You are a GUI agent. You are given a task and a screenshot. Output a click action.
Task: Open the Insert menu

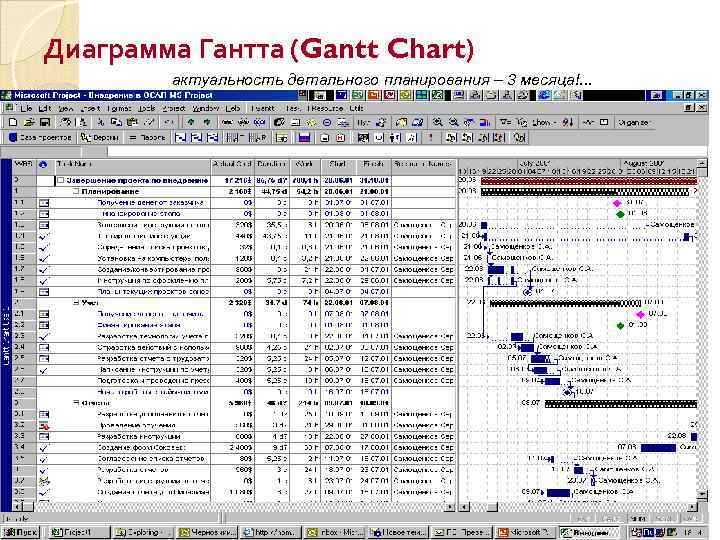click(90, 108)
